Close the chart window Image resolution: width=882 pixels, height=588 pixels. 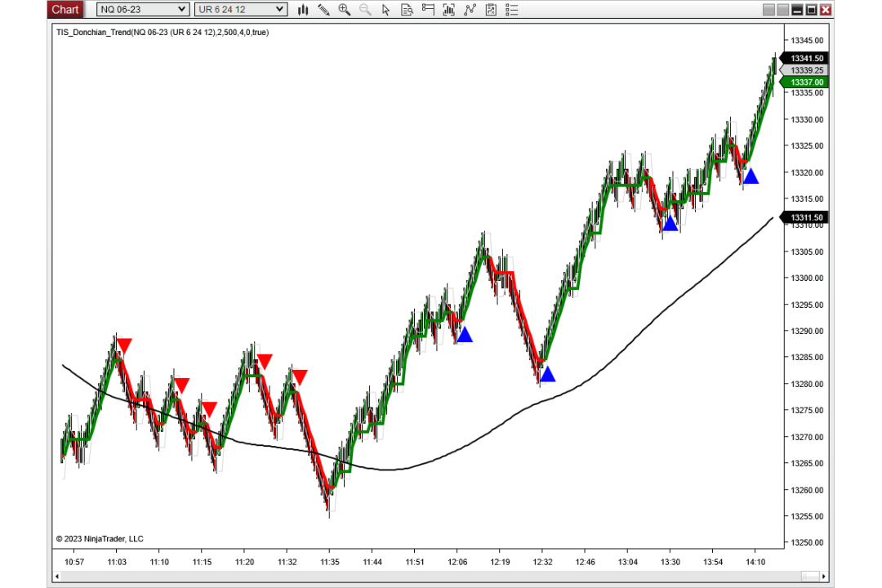point(825,10)
